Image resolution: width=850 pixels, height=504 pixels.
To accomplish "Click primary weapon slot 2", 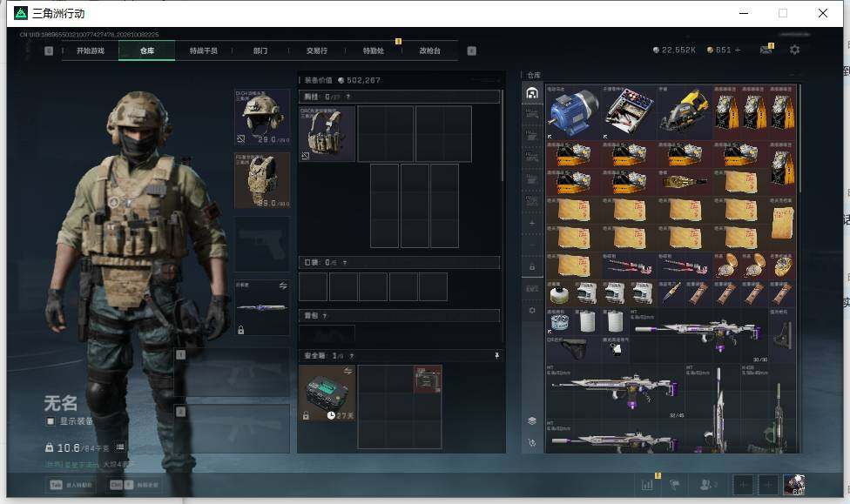I will click(x=232, y=428).
